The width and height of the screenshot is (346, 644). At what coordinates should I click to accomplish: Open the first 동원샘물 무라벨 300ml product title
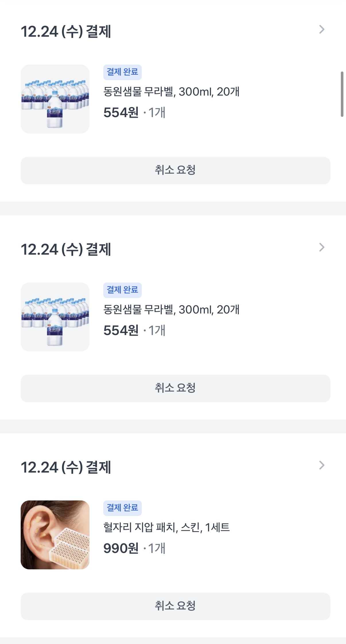[x=171, y=92]
